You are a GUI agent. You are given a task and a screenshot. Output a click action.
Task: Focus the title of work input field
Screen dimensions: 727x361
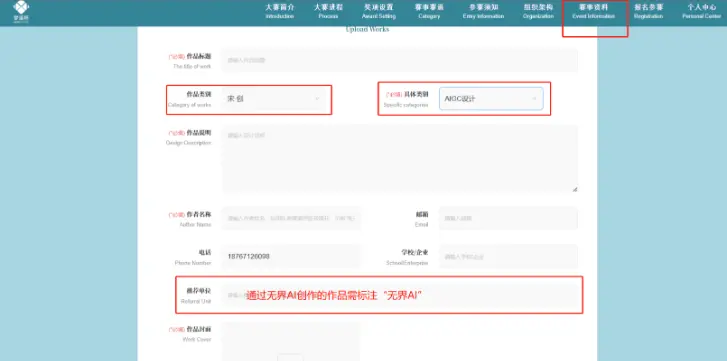[400, 60]
